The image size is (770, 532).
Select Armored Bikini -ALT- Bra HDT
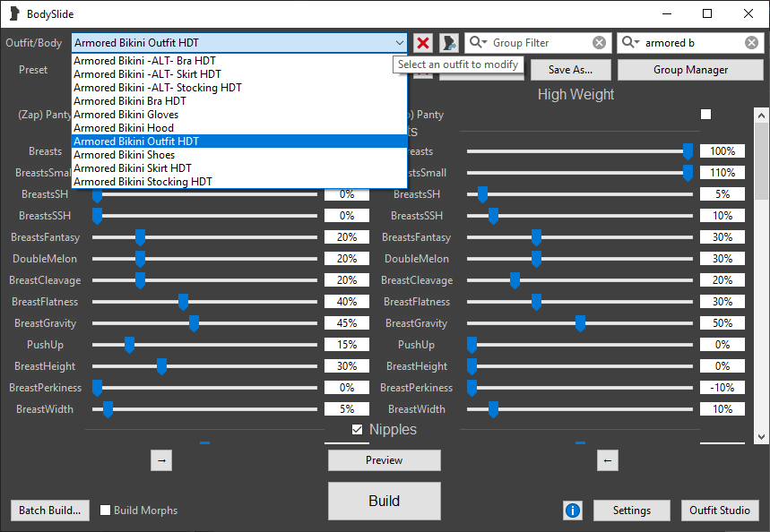click(239, 61)
